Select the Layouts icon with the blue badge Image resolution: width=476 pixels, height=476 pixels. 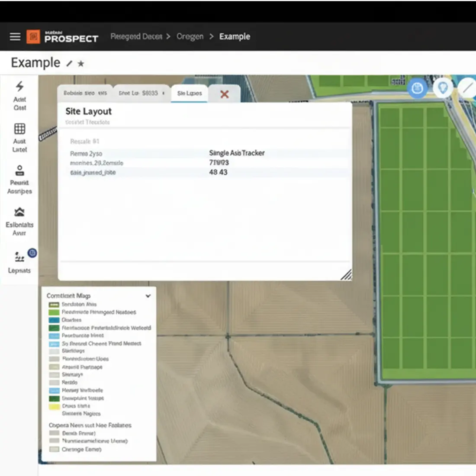(x=19, y=257)
